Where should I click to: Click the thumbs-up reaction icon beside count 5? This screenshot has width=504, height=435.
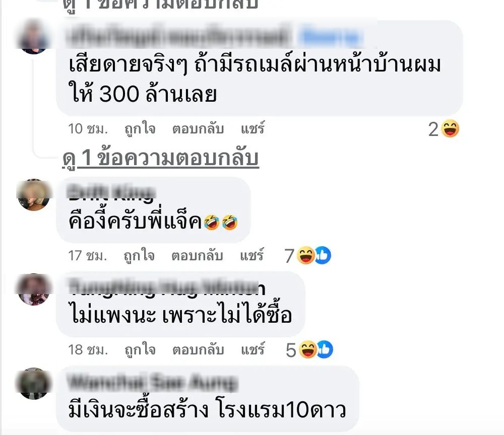[325, 349]
